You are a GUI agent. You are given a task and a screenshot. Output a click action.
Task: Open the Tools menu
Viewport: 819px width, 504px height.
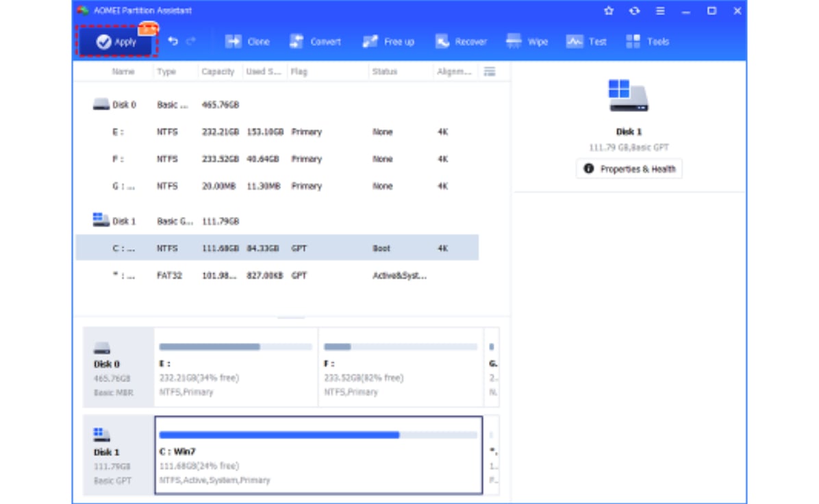[647, 41]
